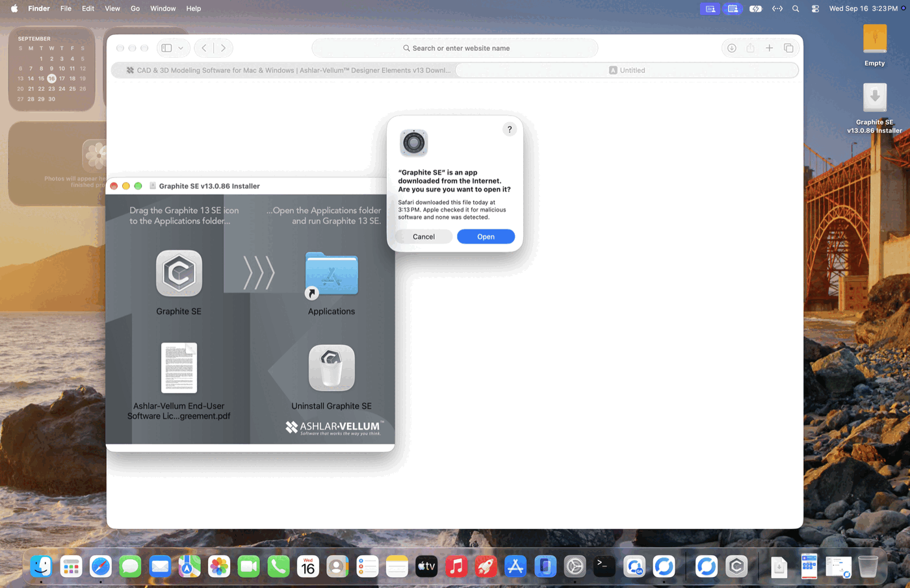Image resolution: width=910 pixels, height=588 pixels.
Task: Switch to the CAD & 3D Modeling Software tab
Action: 283,70
